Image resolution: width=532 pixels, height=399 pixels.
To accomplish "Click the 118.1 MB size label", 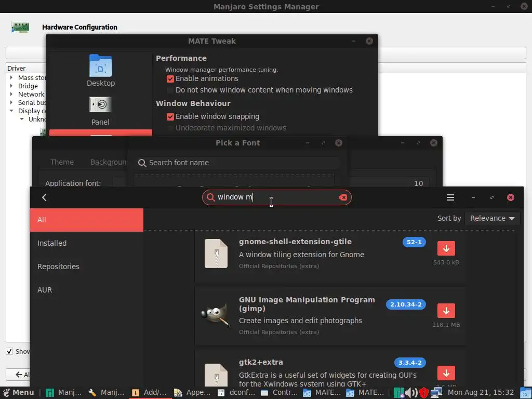I will (446, 325).
